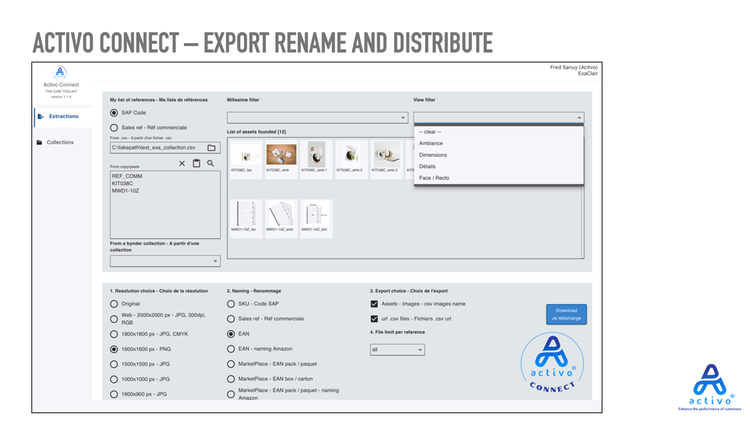Click the round activo Connect logo
Image resolution: width=750 pixels, height=422 pixels.
552,364
